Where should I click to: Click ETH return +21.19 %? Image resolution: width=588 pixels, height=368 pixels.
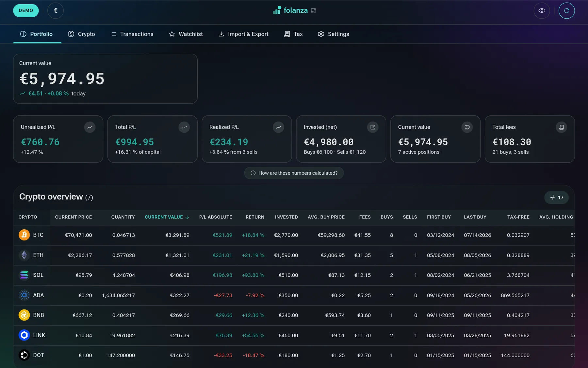(x=253, y=255)
